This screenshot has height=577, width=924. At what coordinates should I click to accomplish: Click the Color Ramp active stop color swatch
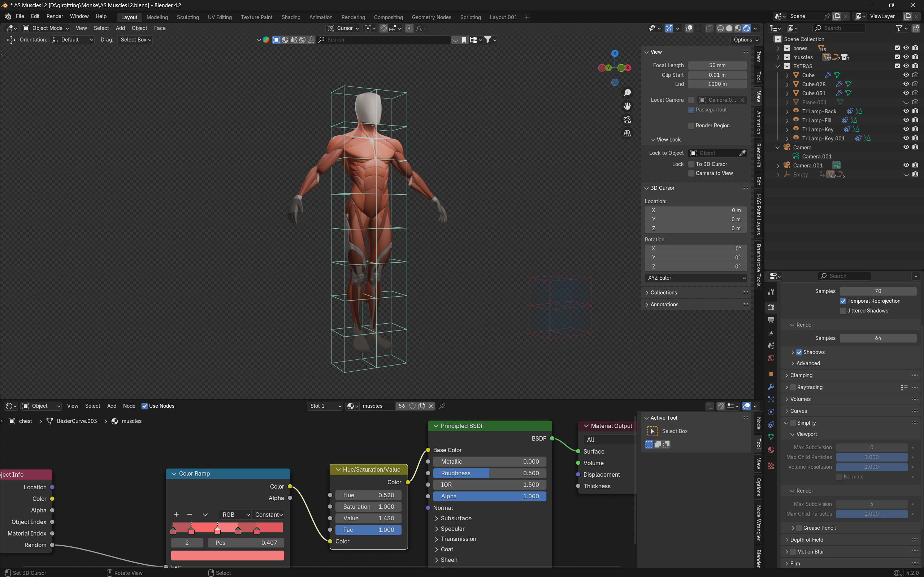coord(227,555)
